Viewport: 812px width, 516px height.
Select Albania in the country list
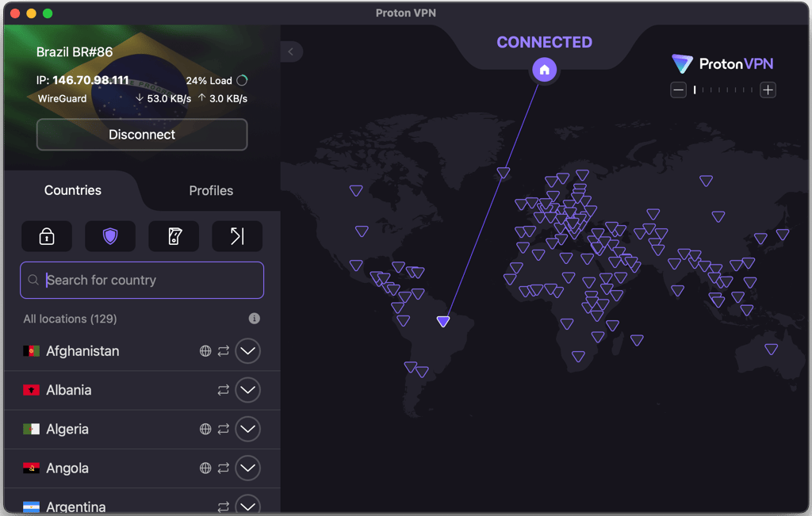coord(69,390)
